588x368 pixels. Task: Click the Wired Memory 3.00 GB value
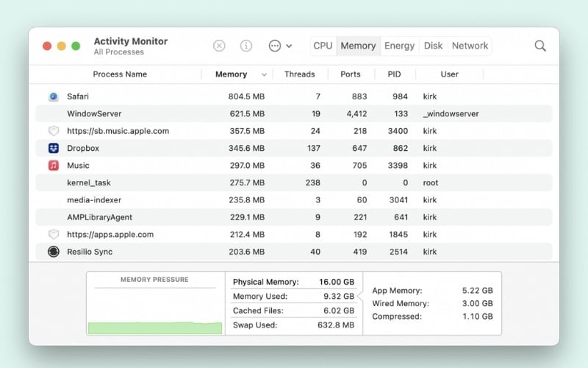[477, 303]
